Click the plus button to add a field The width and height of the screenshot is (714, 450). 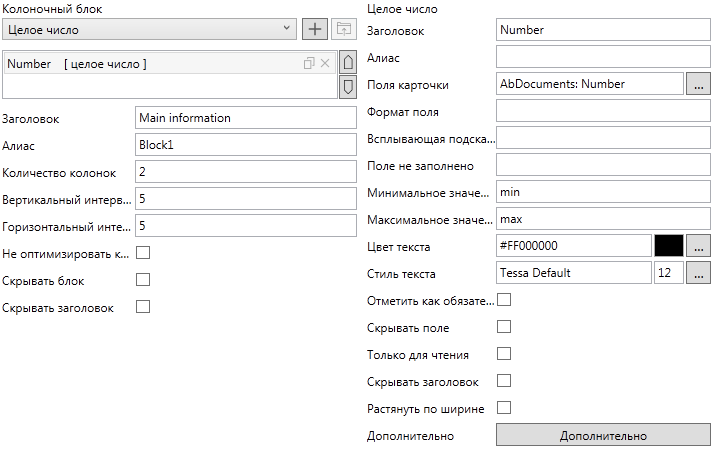click(314, 30)
